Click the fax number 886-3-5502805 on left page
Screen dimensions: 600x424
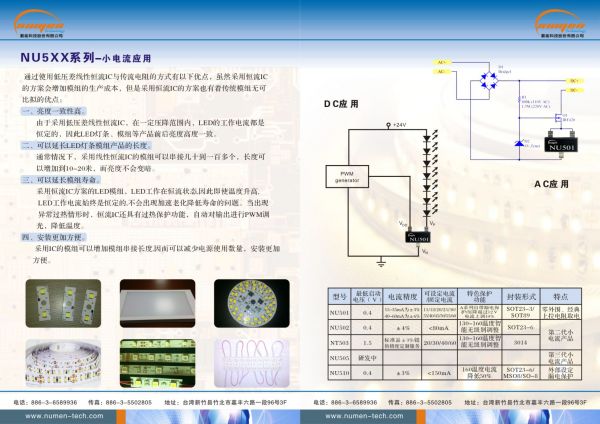129,403
